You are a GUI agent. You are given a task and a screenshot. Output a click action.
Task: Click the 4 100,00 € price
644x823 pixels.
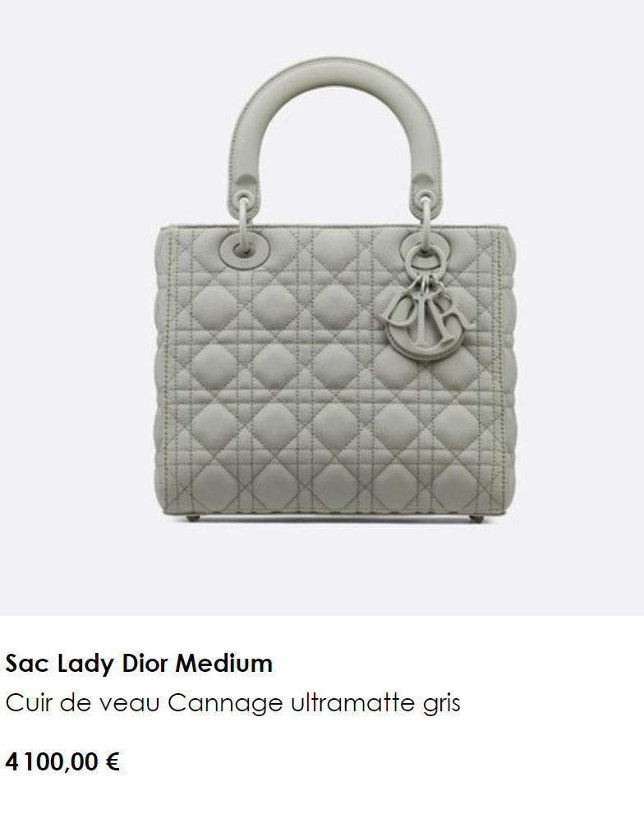[62, 761]
